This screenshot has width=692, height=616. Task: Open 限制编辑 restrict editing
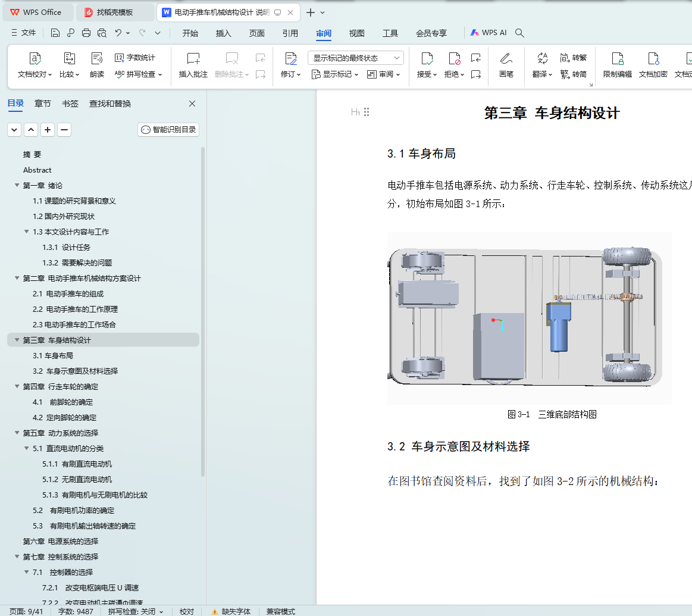point(618,65)
